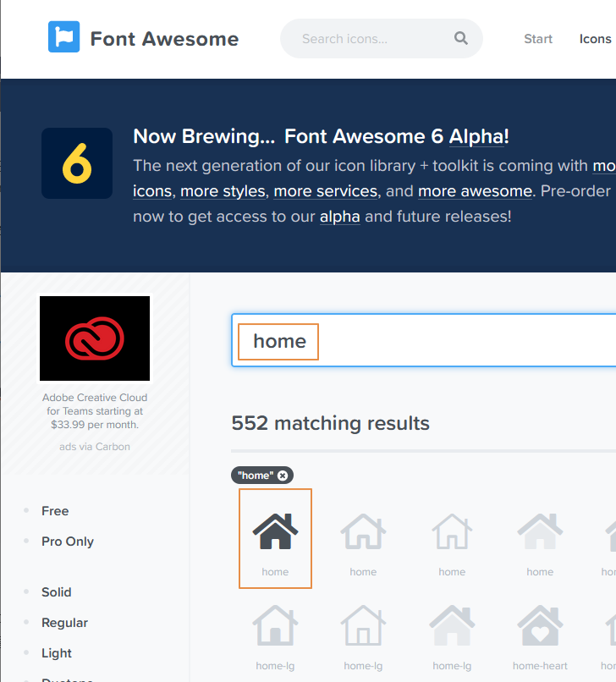Open the "more styles" link
Image resolution: width=616 pixels, height=682 pixels.
click(x=223, y=191)
